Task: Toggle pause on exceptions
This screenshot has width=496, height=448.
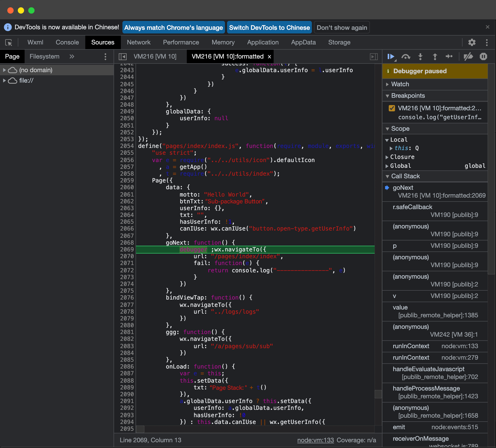Action: coord(483,56)
